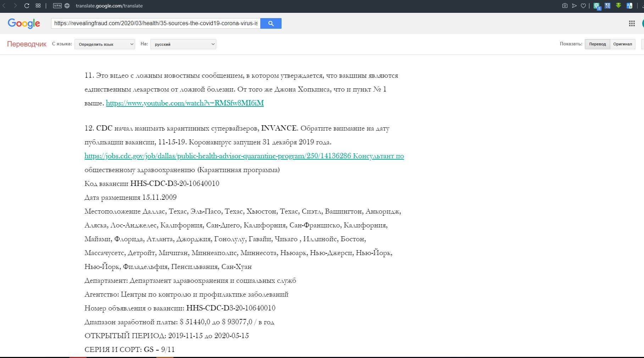This screenshot has width=644, height=358.
Task: Open site information globe icon
Action: click(x=67, y=6)
